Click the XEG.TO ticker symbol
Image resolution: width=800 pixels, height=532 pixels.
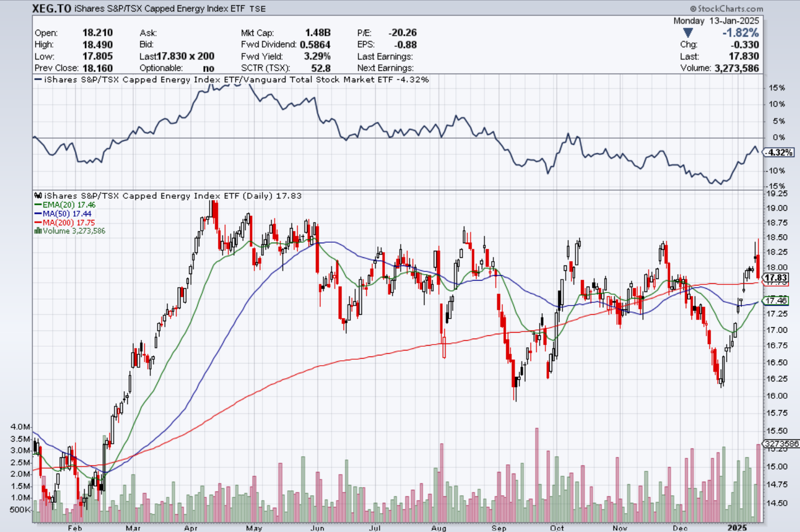pyautogui.click(x=51, y=9)
